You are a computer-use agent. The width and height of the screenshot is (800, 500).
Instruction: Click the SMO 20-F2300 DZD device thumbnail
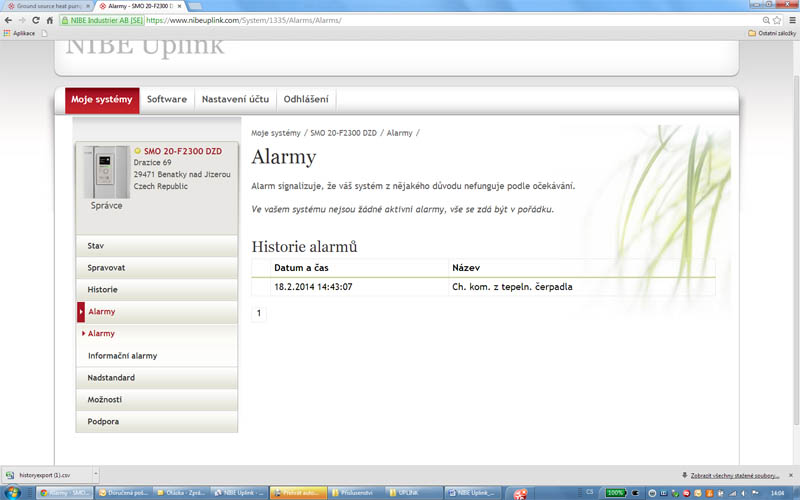[106, 172]
